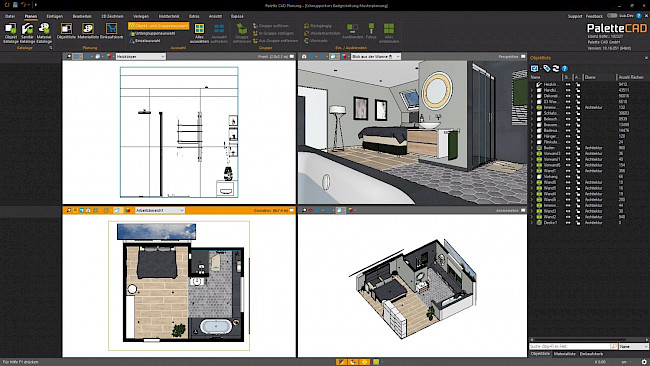Click the Wechseln button
This screenshot has width=650, height=366.
[x=316, y=41]
